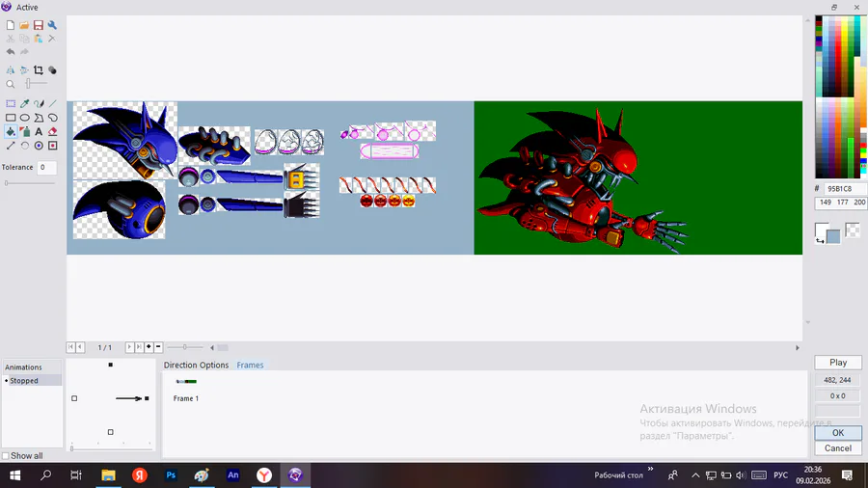Select the Line tool
The image size is (868, 488).
point(52,103)
